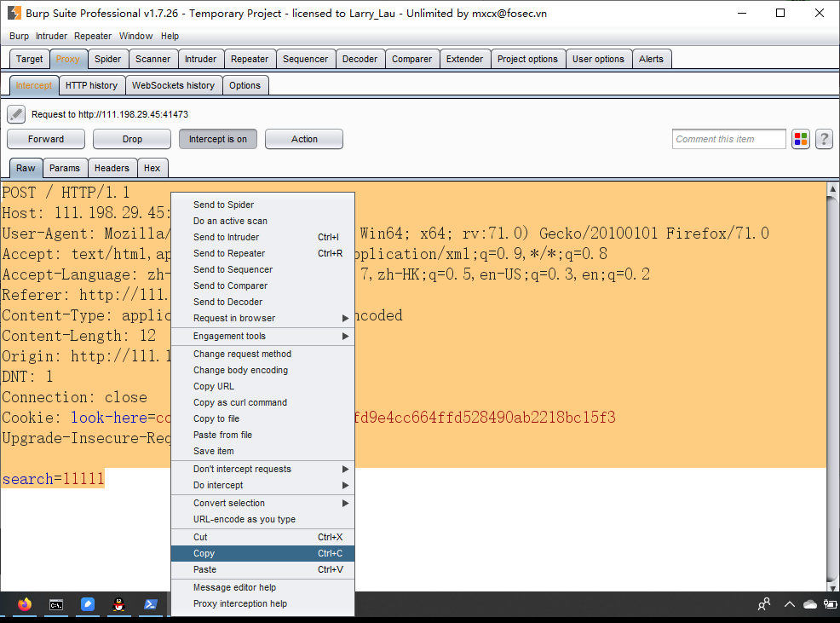Show hidden tray icons chevron
The height and width of the screenshot is (623, 840).
pyautogui.click(x=789, y=604)
